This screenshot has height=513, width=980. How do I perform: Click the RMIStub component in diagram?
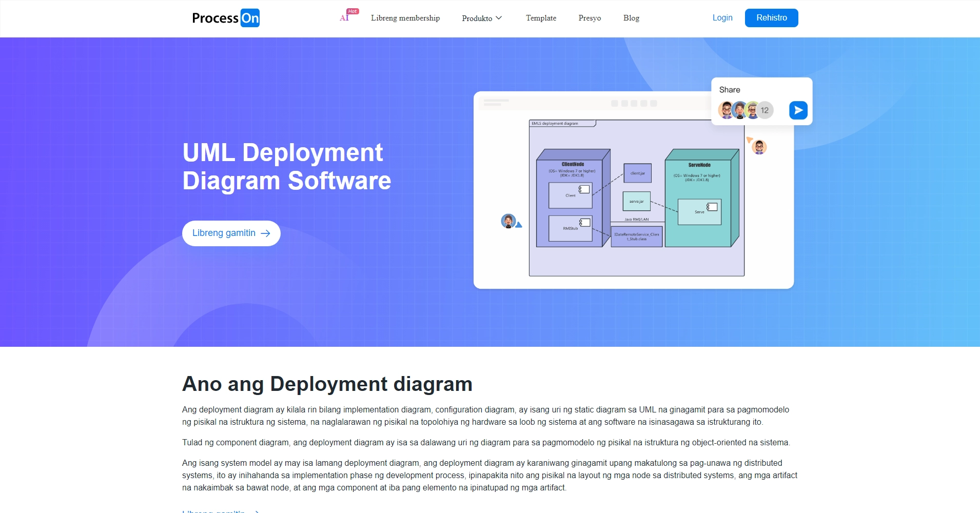pos(571,228)
